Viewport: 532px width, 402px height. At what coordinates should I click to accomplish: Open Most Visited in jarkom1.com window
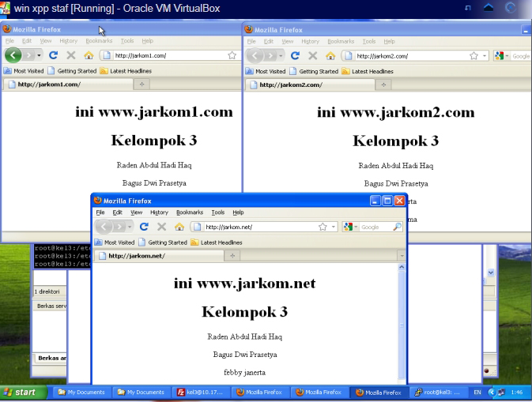pos(24,71)
